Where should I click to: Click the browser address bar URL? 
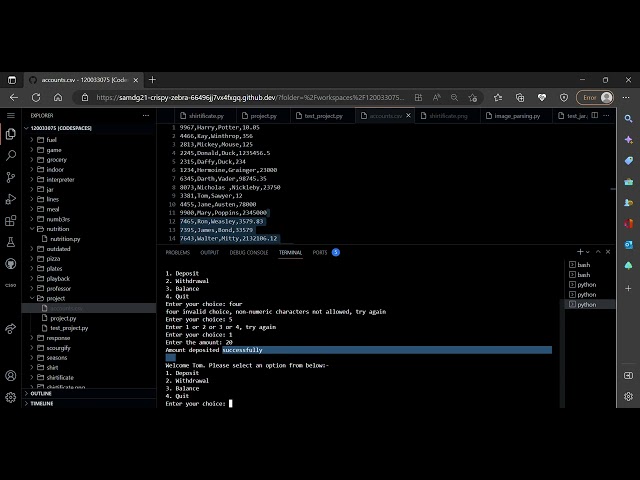[x=250, y=98]
